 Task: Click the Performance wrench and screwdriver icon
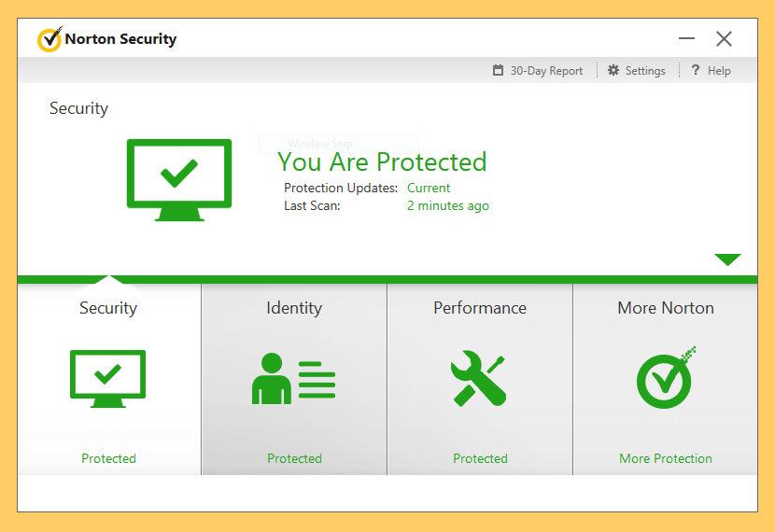coord(478,378)
